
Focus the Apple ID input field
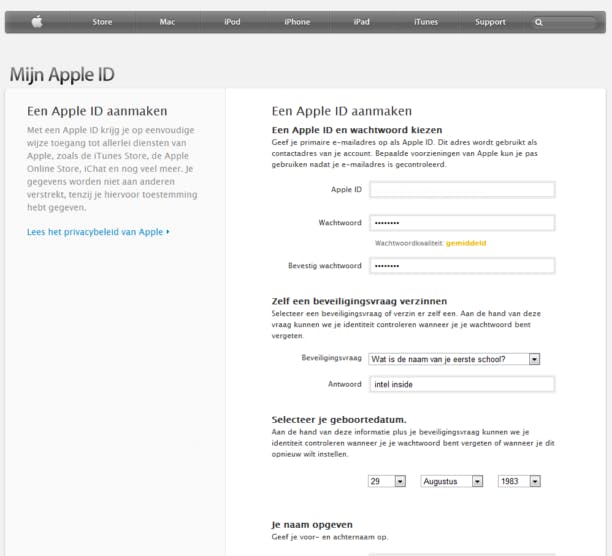pyautogui.click(x=462, y=190)
